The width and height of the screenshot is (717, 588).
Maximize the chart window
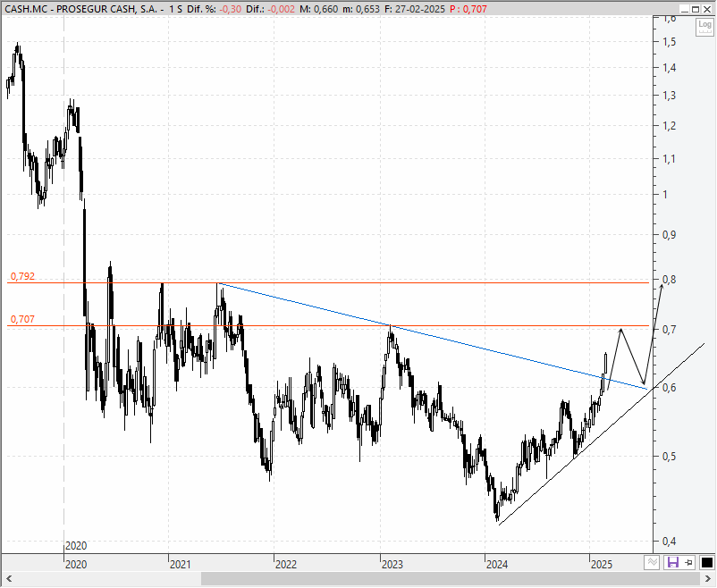click(695, 9)
